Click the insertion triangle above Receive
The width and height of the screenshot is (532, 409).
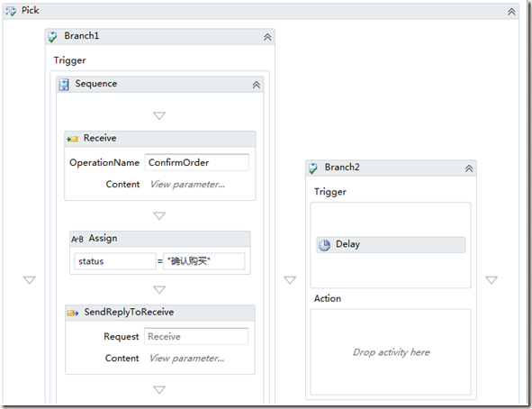(159, 115)
